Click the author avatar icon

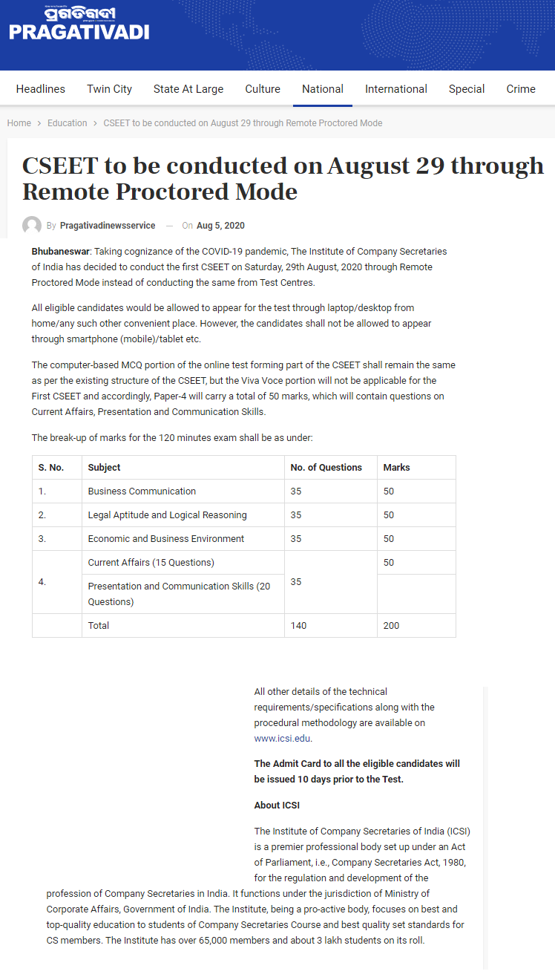tap(32, 226)
